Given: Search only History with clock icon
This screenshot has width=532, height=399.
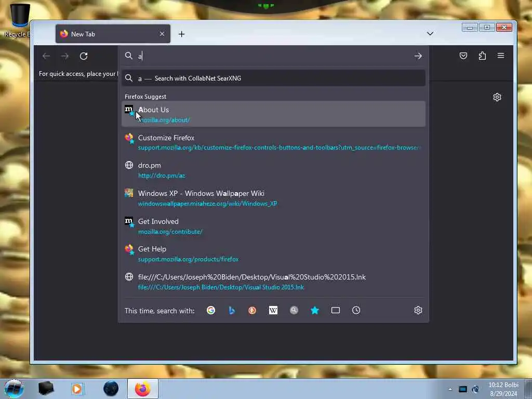Looking at the screenshot, I should tap(356, 310).
